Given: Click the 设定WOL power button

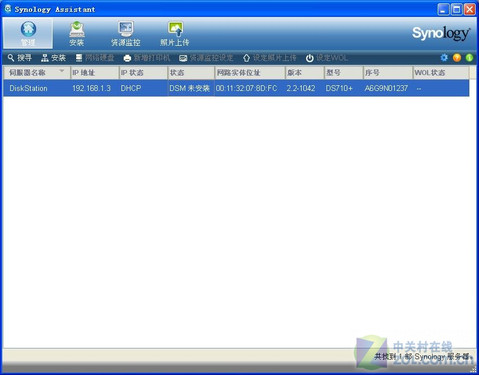Looking at the screenshot, I should 327,58.
